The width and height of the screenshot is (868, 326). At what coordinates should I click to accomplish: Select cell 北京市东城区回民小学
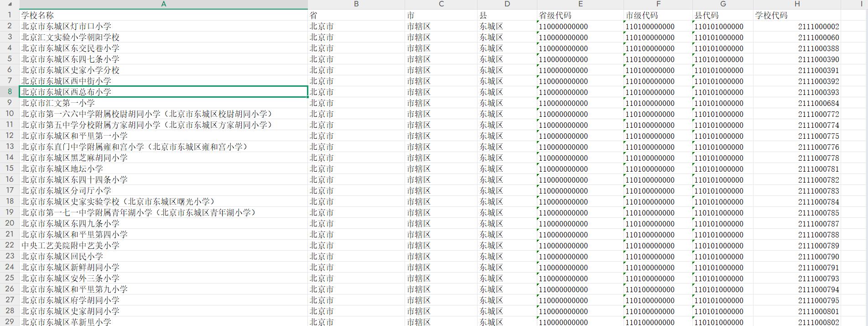click(x=62, y=257)
